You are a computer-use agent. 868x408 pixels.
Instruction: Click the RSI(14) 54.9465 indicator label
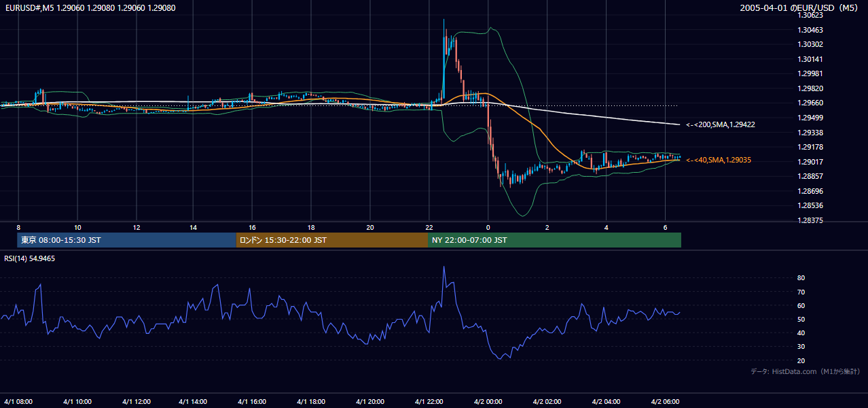tap(30, 258)
